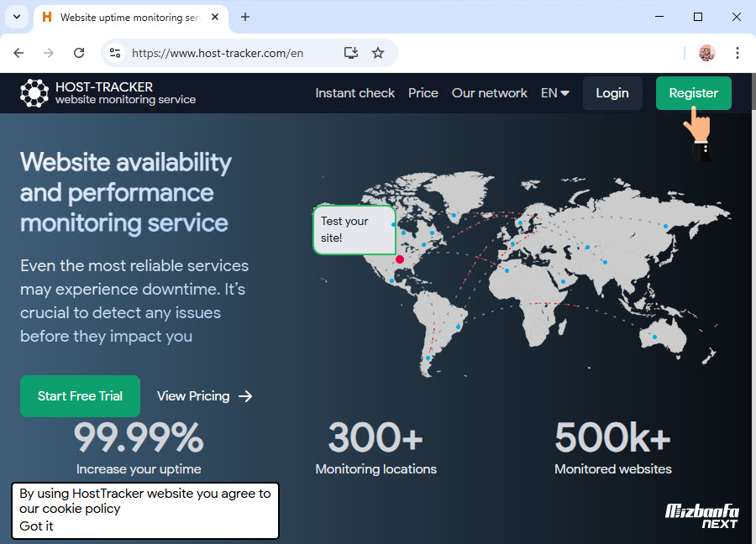Select the Website uptime monitoring tab
This screenshot has height=544, width=756.
[130, 18]
